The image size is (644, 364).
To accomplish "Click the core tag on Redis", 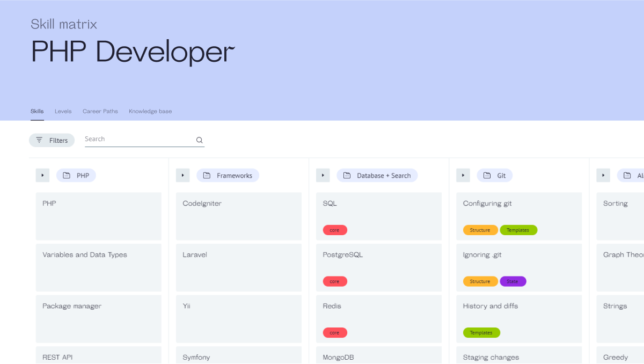I will click(x=335, y=333).
